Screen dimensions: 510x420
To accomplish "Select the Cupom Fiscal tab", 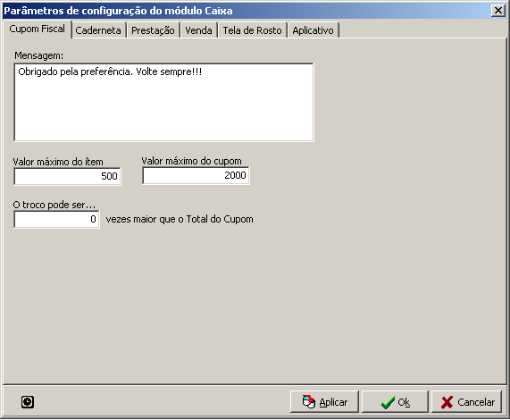I will coord(38,29).
